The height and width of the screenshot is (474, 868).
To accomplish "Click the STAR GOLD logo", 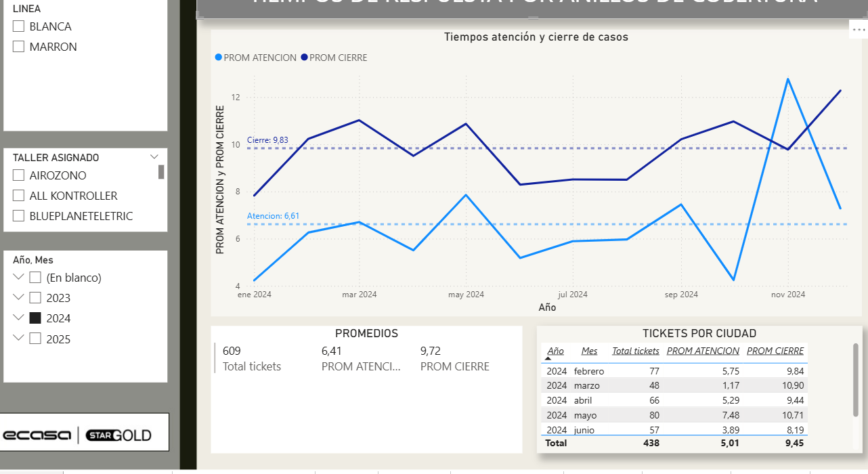I will coord(118,435).
